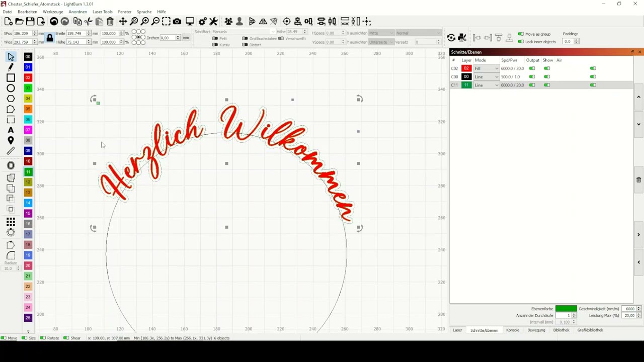Screen dimensions: 644x362
Task: Toggle the Fett bold switch
Action: pyautogui.click(x=215, y=38)
